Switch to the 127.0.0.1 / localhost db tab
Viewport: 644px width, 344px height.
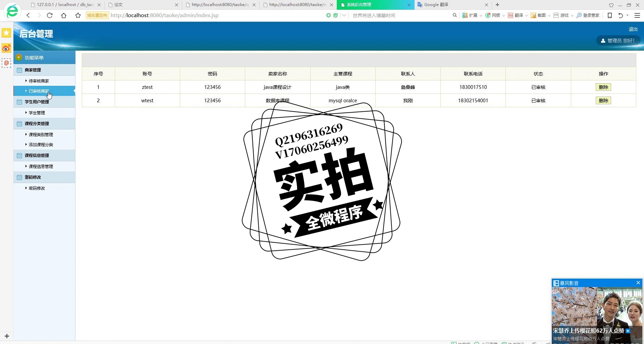(x=65, y=5)
